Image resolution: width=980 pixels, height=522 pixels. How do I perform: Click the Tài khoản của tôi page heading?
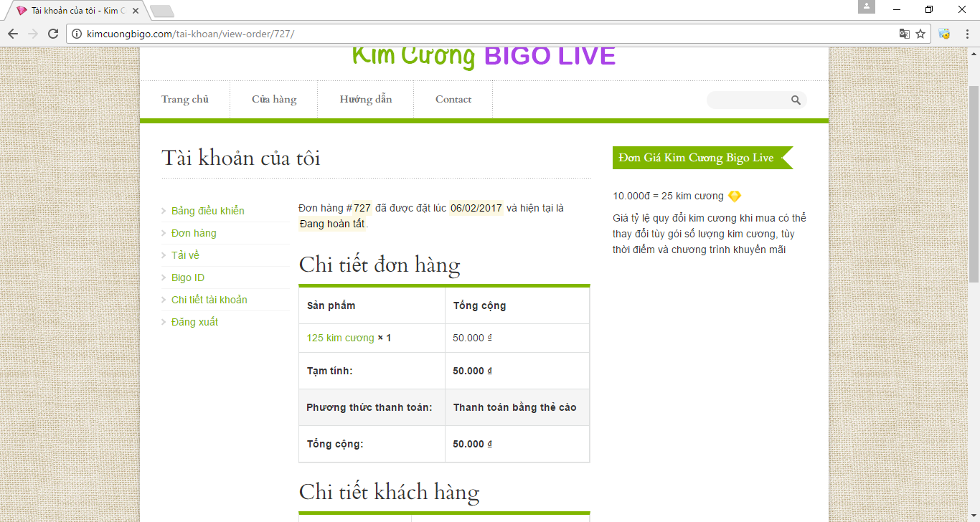pos(241,158)
